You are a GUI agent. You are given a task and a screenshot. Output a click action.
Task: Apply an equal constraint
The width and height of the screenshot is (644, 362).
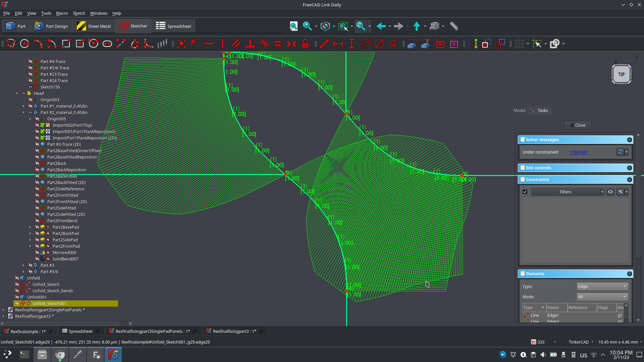tap(278, 44)
